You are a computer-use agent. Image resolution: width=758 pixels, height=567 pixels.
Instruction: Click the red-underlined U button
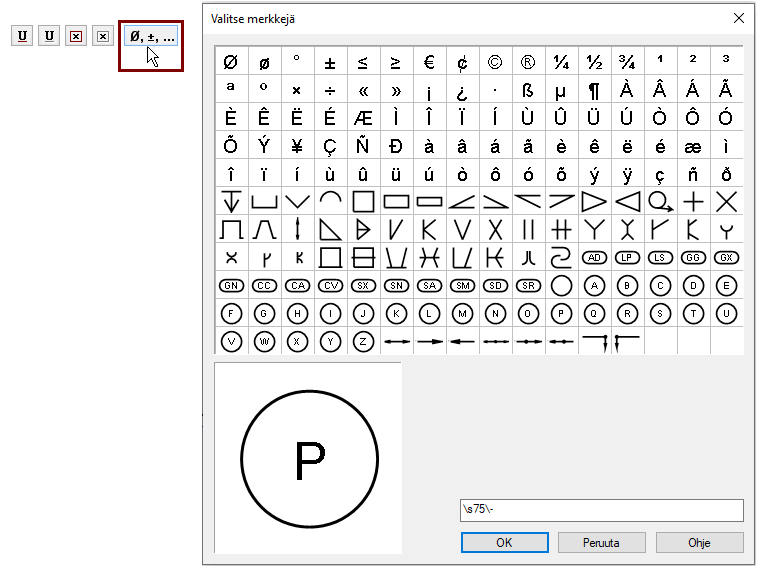tap(22, 36)
